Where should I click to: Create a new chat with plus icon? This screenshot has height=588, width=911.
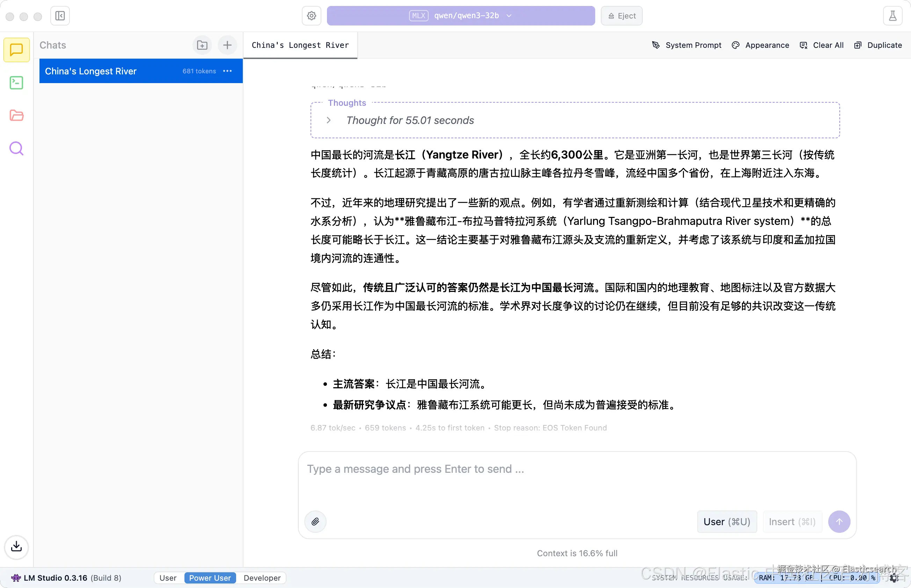click(x=227, y=45)
